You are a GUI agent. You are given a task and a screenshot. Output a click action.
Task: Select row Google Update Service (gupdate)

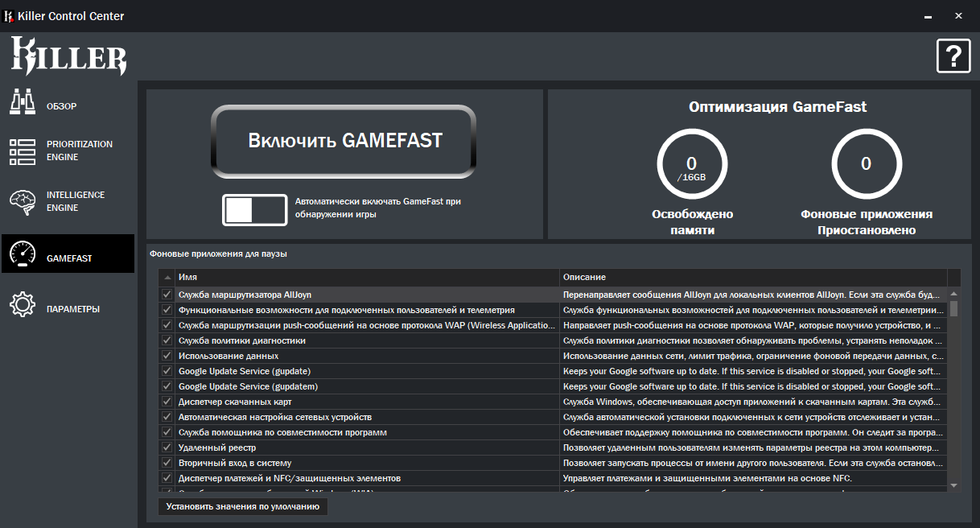click(554, 371)
